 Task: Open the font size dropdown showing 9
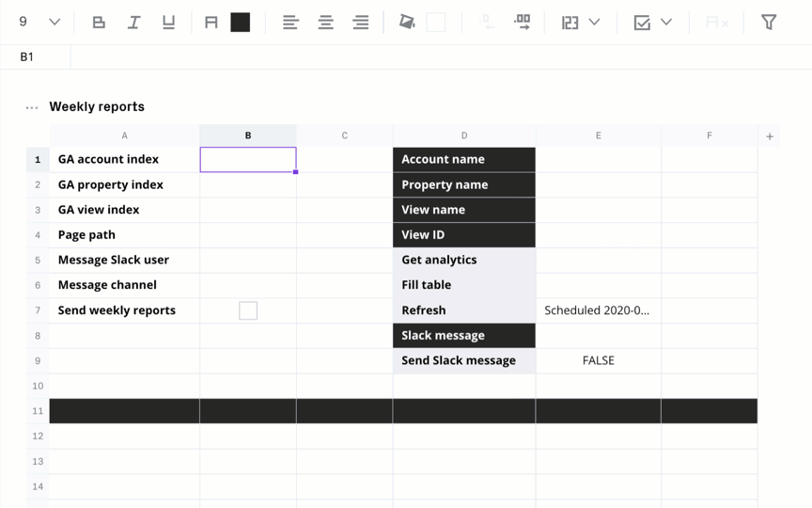39,22
